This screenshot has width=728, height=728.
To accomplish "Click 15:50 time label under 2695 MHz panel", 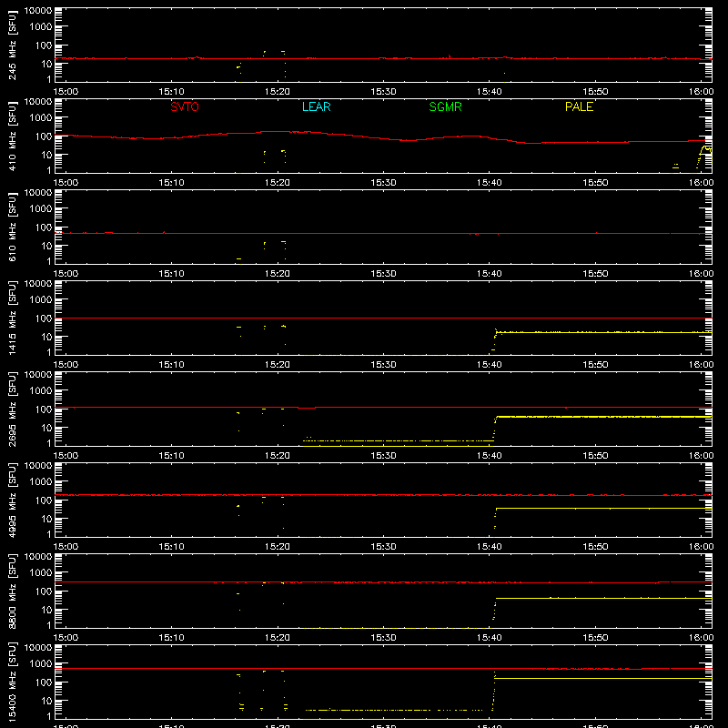I will click(x=595, y=456).
